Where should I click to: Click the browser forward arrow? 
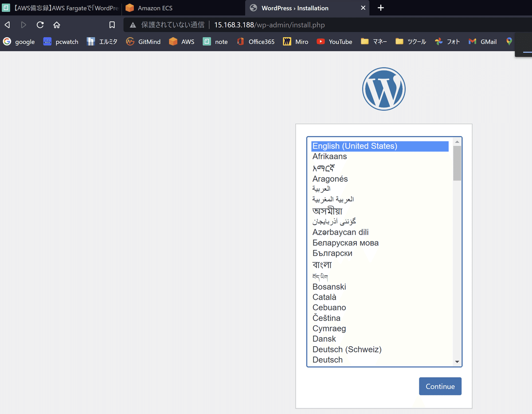23,25
